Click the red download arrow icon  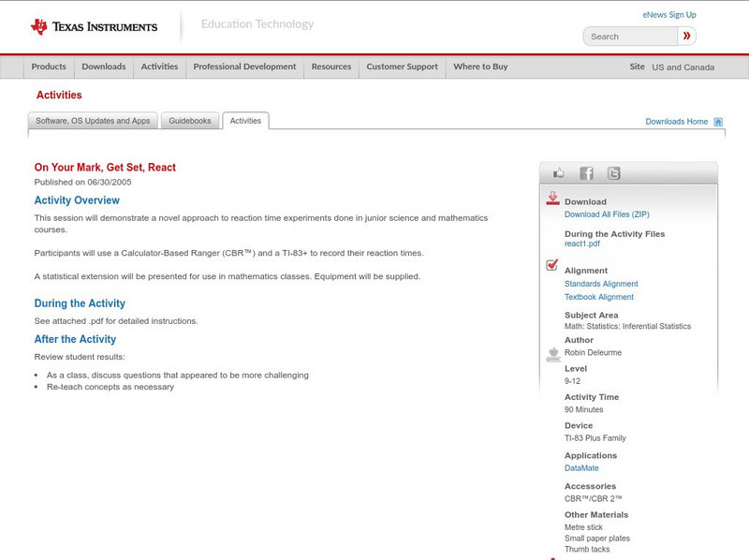point(552,199)
